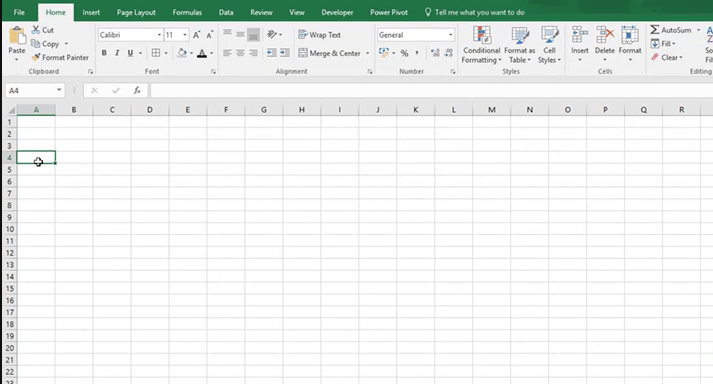Apply fill color with the paint bucket
Image resolution: width=713 pixels, height=384 pixels.
[182, 53]
